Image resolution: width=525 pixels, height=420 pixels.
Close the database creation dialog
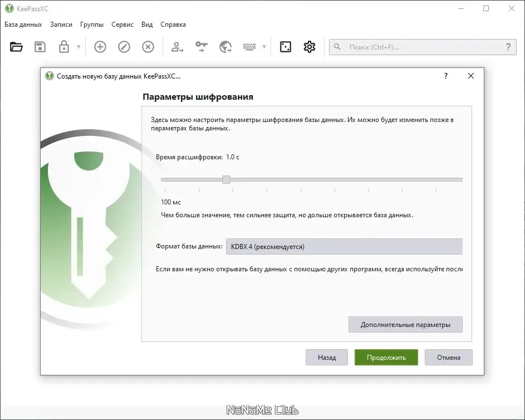(x=471, y=76)
